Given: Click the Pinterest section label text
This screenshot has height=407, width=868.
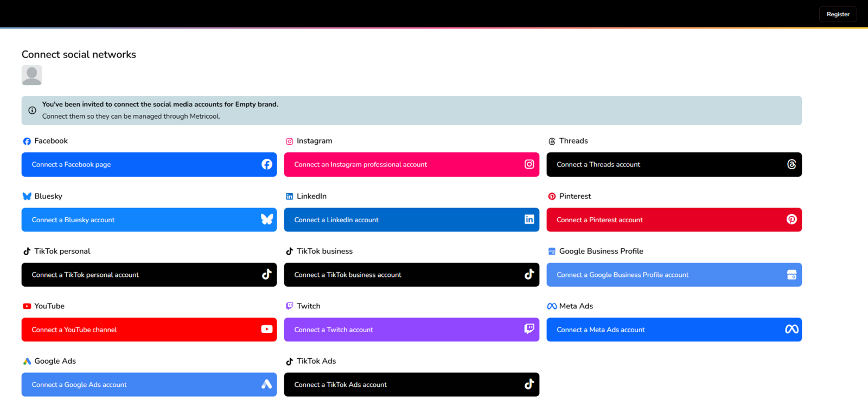Looking at the screenshot, I should point(575,196).
